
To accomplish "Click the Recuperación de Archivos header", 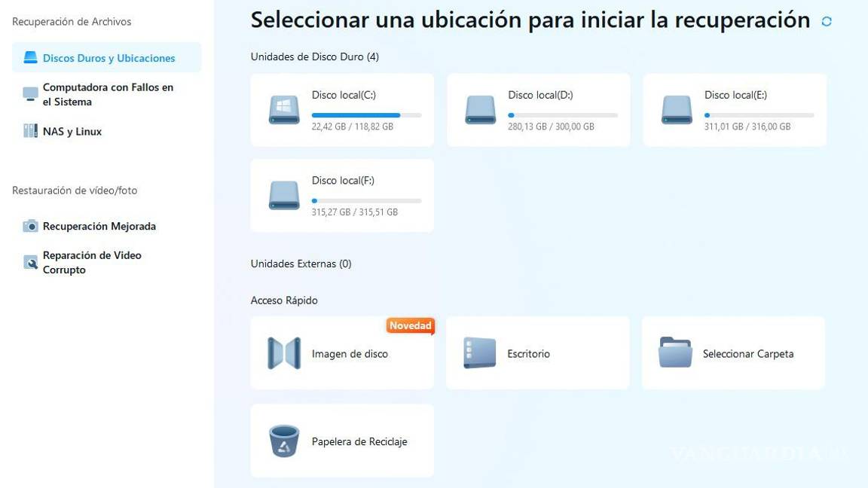I will click(x=71, y=21).
